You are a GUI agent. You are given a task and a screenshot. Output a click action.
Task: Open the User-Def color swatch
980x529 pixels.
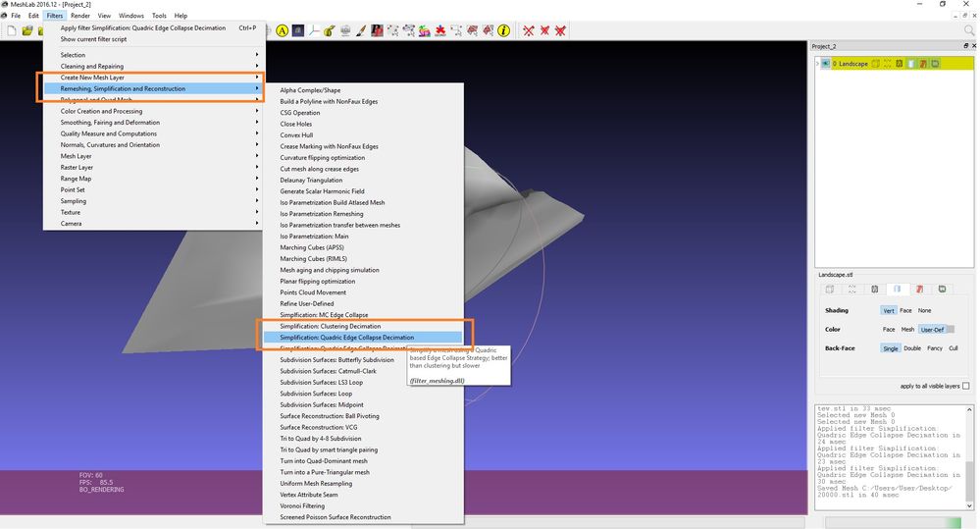pyautogui.click(x=951, y=330)
